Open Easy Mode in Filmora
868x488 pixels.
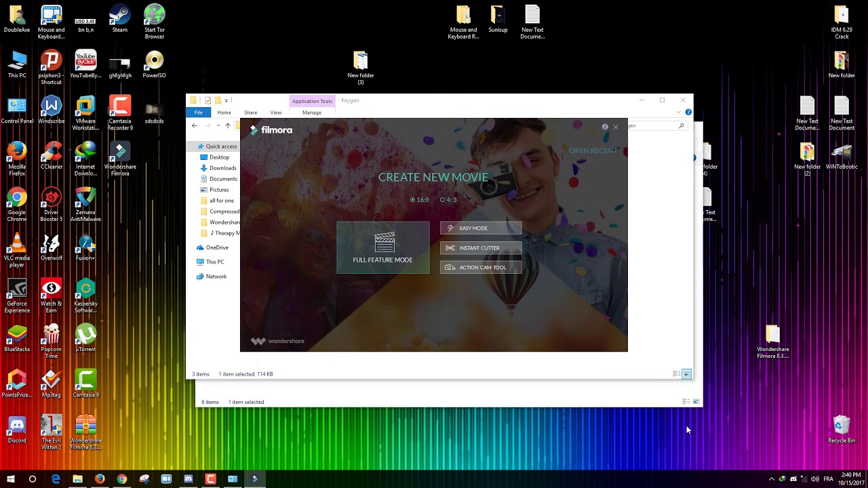(x=481, y=228)
